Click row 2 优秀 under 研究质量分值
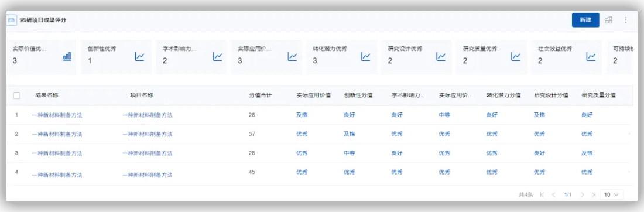 pos(587,134)
